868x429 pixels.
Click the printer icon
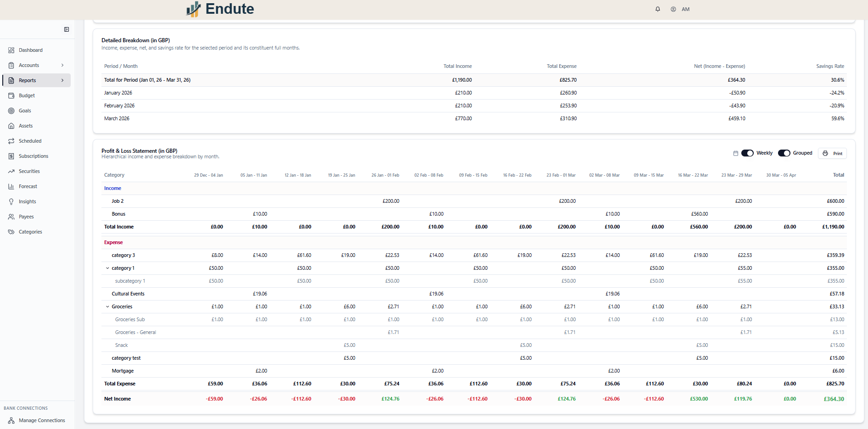tap(825, 153)
